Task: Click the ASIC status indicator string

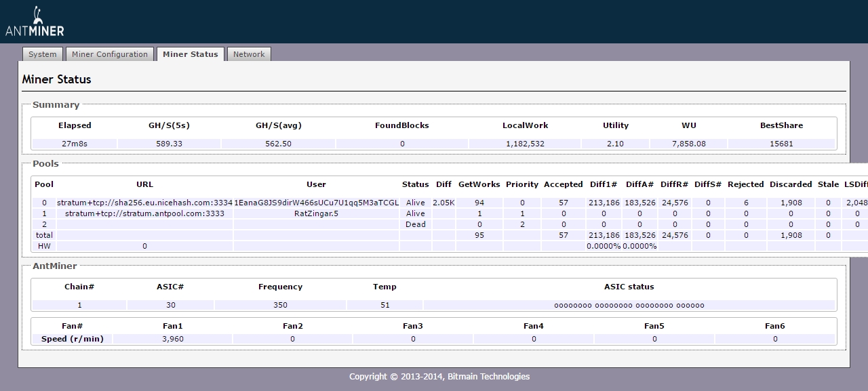Action: point(629,306)
